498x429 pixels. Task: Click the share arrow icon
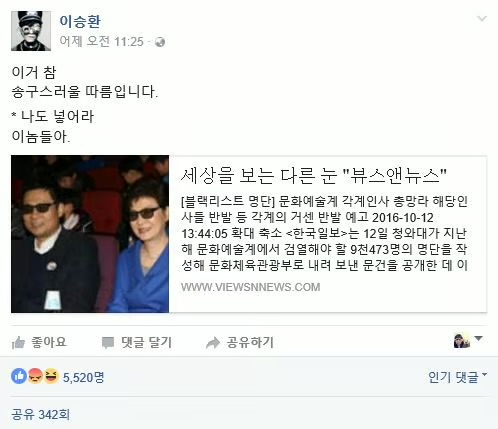[x=213, y=343]
